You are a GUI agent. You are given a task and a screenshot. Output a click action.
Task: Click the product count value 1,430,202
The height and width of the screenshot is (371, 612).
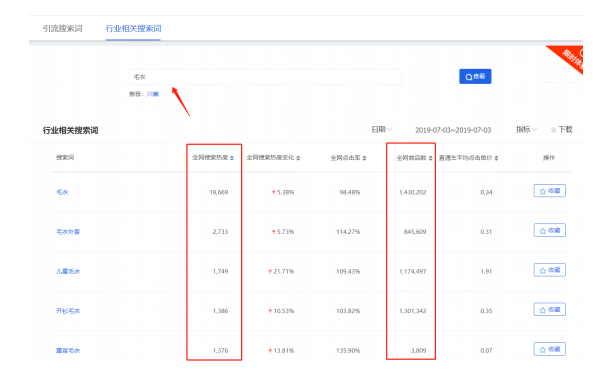(413, 192)
